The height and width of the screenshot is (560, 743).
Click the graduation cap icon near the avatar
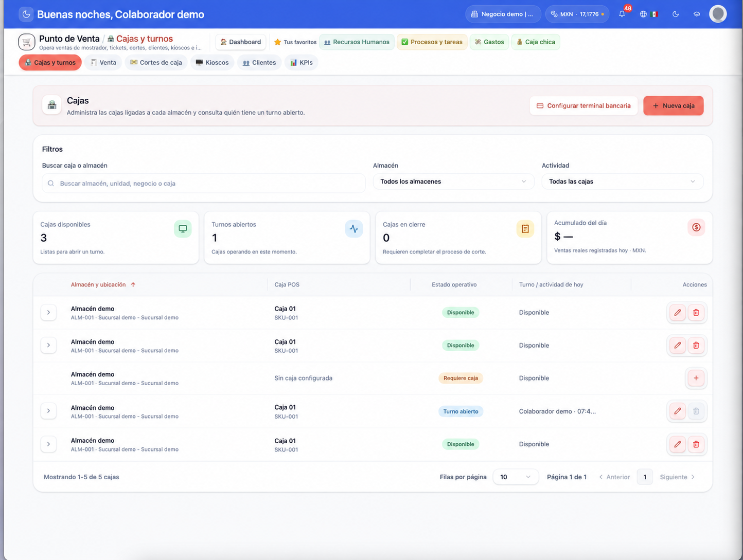[x=697, y=14]
